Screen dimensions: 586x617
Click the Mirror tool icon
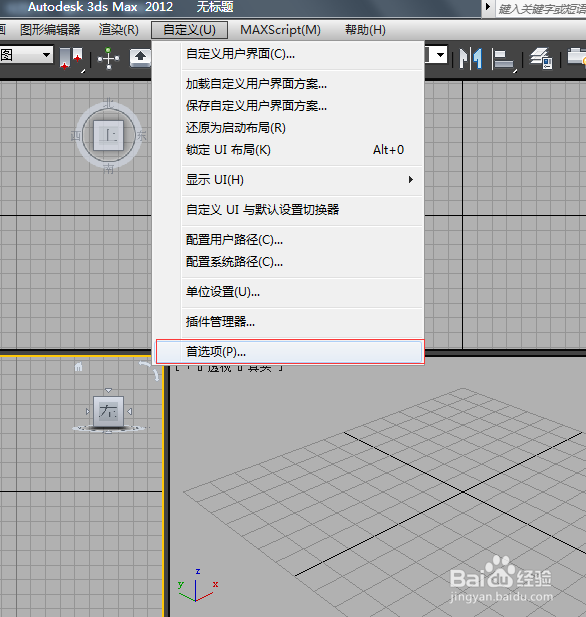[471, 58]
